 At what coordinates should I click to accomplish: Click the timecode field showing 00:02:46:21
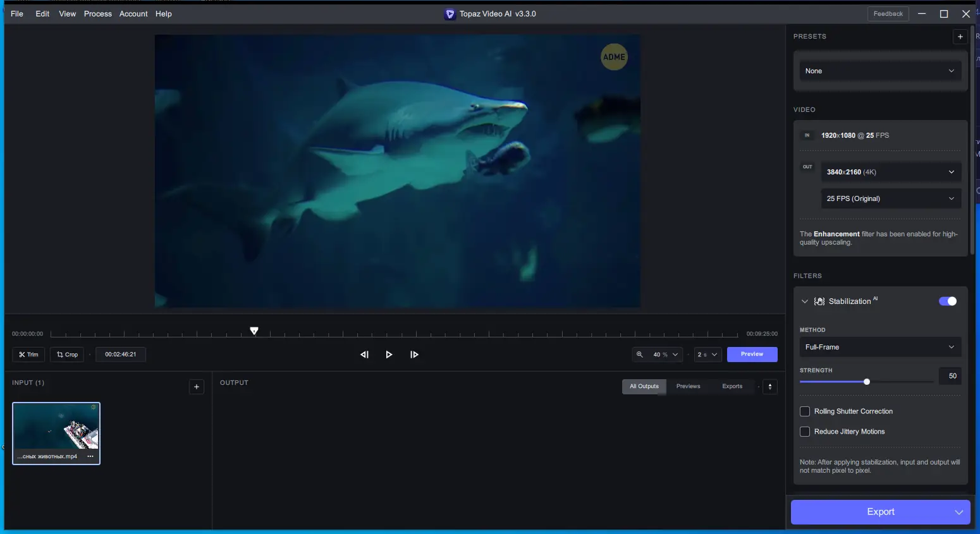click(120, 355)
